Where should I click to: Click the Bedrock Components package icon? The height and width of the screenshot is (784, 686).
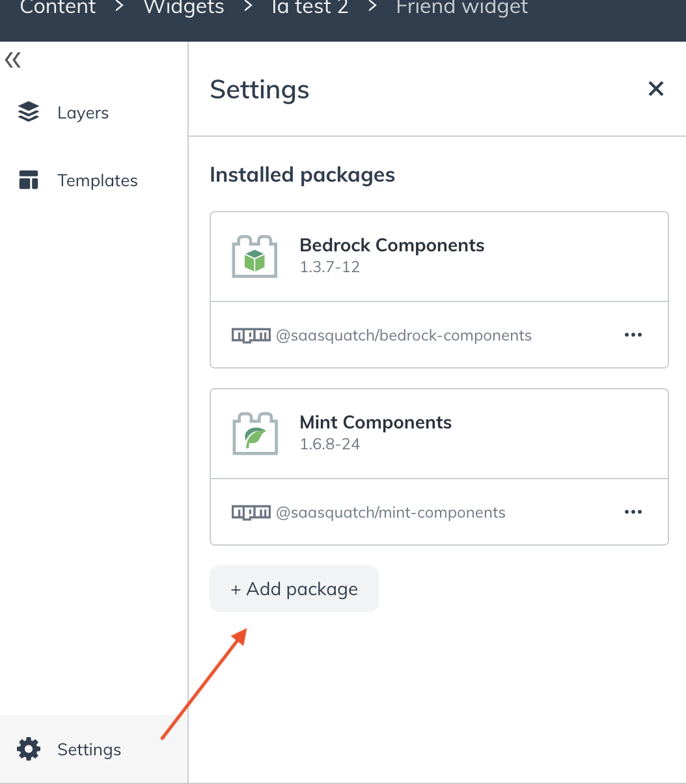tap(254, 257)
